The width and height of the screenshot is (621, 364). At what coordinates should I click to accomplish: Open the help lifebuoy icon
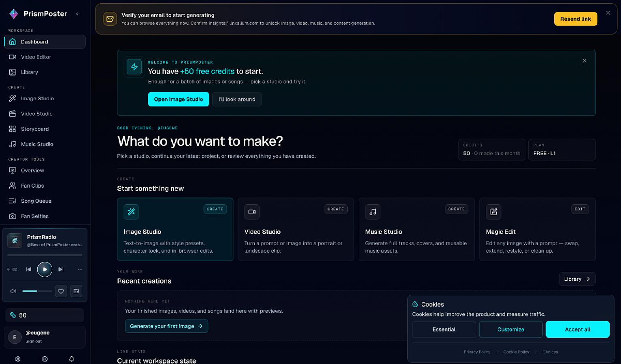[x=45, y=359]
